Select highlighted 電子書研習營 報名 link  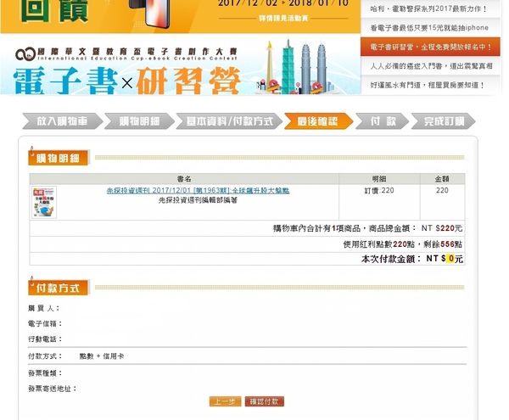click(430, 47)
